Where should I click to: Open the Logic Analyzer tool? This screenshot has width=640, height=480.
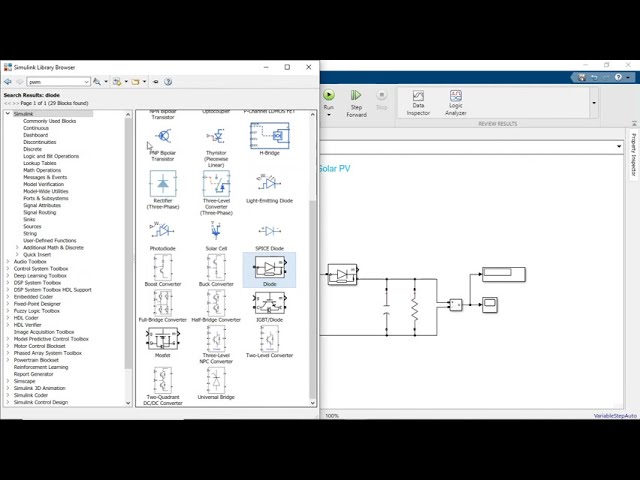(x=456, y=102)
